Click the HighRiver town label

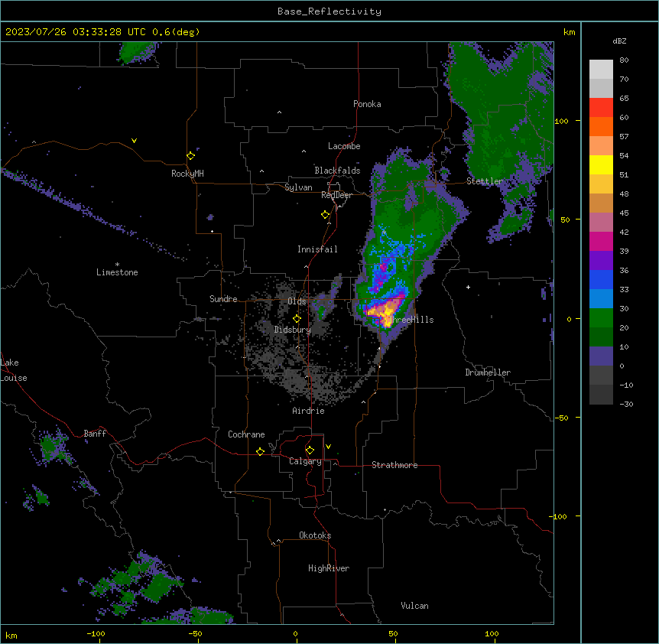(329, 568)
